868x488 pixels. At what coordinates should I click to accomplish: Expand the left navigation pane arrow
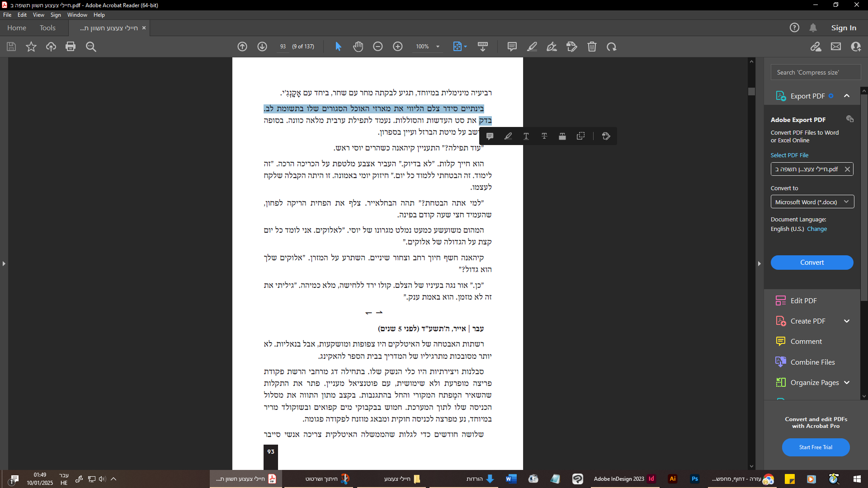point(4,263)
